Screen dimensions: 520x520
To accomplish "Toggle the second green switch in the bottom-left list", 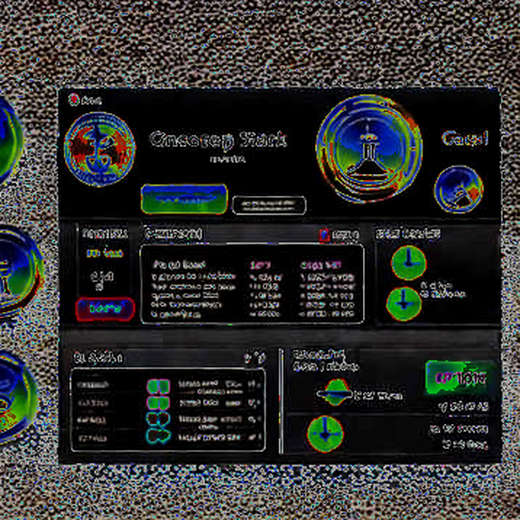I will (158, 402).
